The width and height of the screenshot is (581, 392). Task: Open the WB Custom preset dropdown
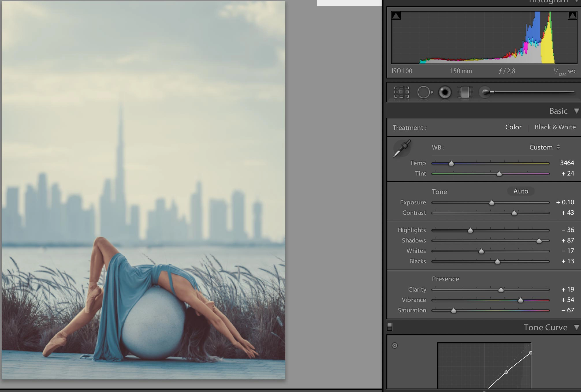click(x=545, y=147)
